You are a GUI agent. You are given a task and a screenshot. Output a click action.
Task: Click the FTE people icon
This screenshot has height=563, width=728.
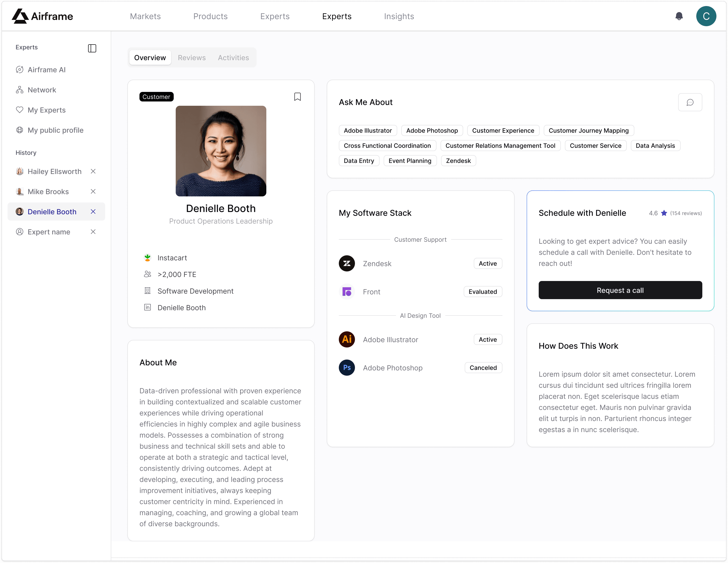coord(147,274)
